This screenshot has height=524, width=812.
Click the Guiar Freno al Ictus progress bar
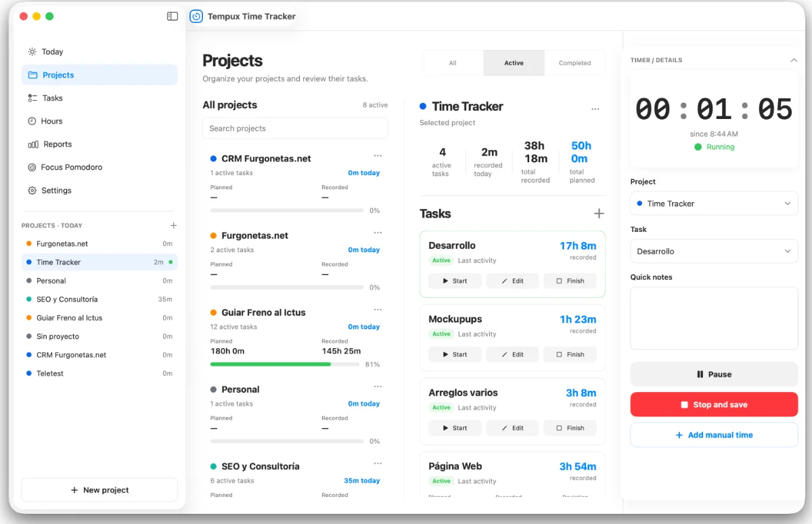285,364
